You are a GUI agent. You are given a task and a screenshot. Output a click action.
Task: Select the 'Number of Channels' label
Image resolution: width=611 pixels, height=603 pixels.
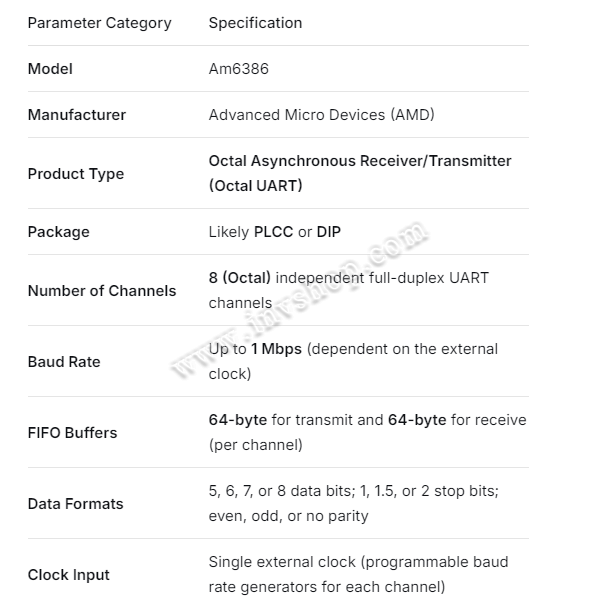101,291
